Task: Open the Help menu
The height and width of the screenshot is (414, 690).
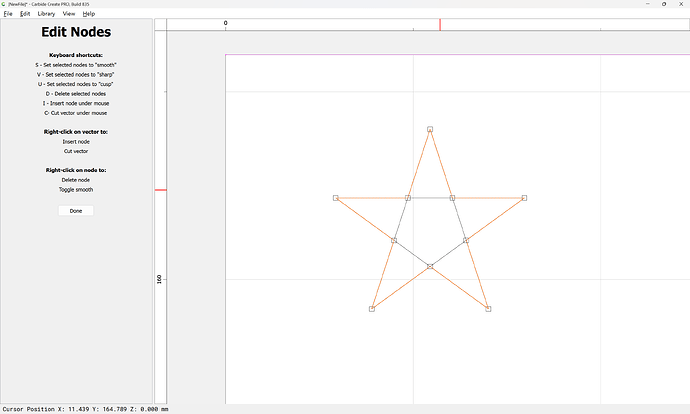Action: (89, 14)
